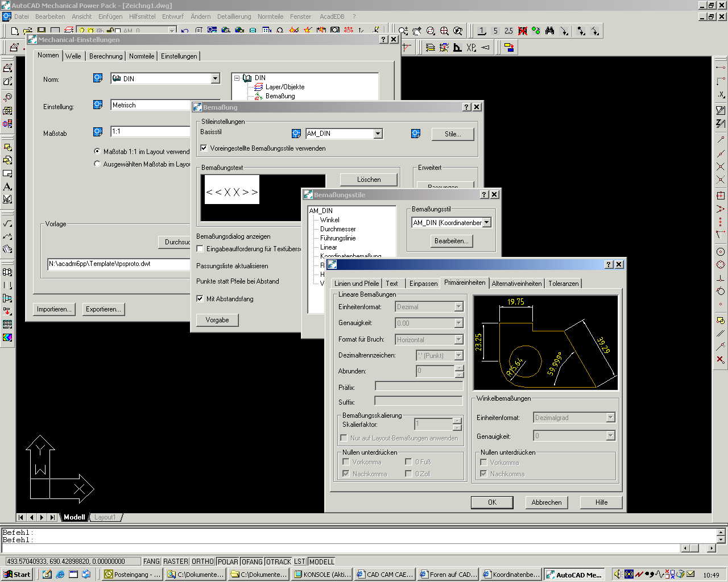Image resolution: width=728 pixels, height=582 pixels.
Task: Open the Format für Bruch dropdown
Action: [x=458, y=339]
